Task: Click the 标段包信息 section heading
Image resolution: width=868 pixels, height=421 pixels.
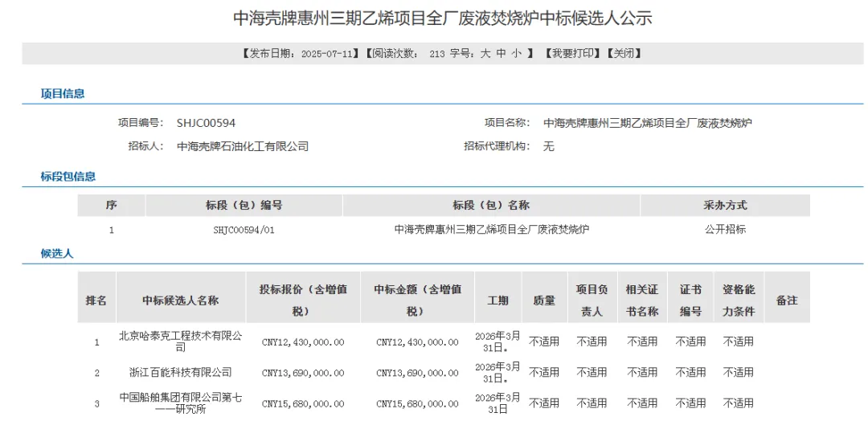Action: [x=68, y=177]
